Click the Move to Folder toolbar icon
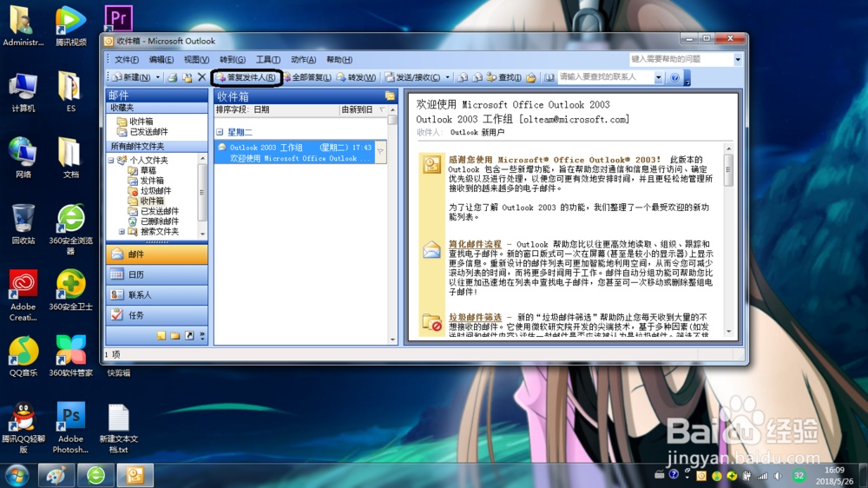This screenshot has height=488, width=868. pos(187,77)
